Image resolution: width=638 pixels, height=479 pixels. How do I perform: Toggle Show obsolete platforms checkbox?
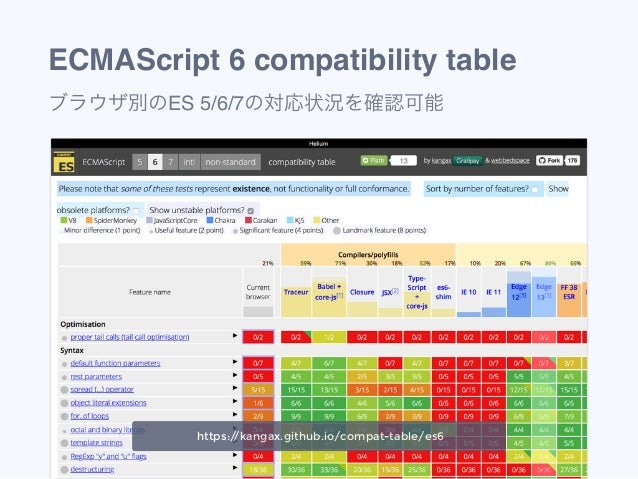click(x=136, y=211)
